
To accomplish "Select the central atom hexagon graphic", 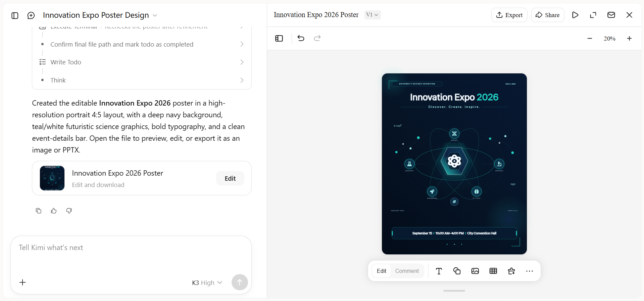I will click(454, 161).
